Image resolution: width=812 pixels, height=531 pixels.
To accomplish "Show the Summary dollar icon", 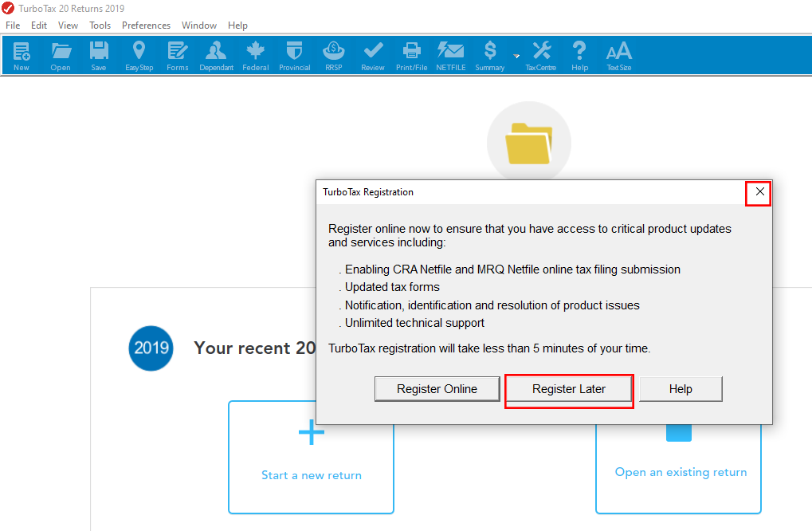I will (490, 56).
